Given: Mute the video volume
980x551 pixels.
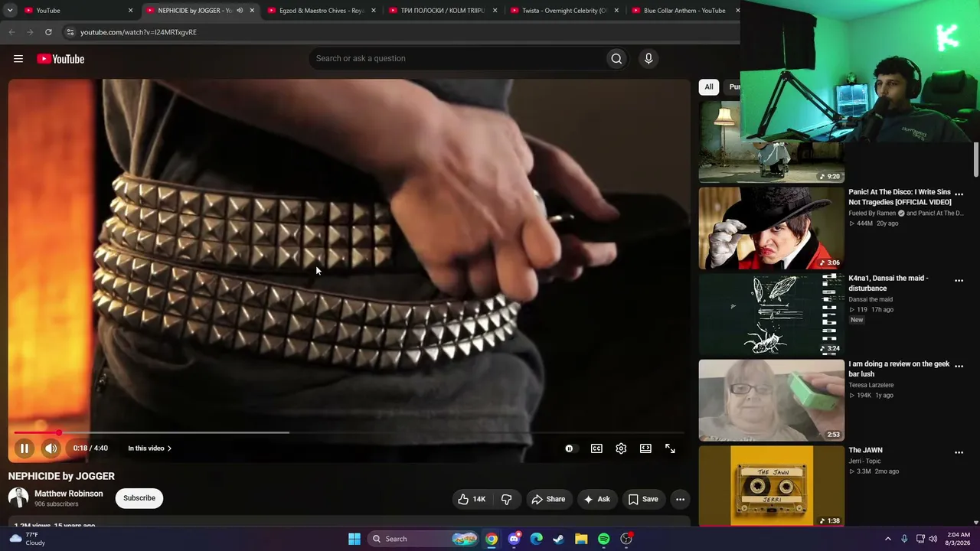Looking at the screenshot, I should 51,448.
